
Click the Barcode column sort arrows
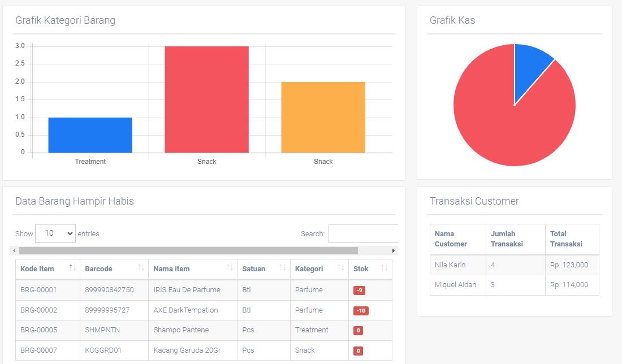[141, 268]
